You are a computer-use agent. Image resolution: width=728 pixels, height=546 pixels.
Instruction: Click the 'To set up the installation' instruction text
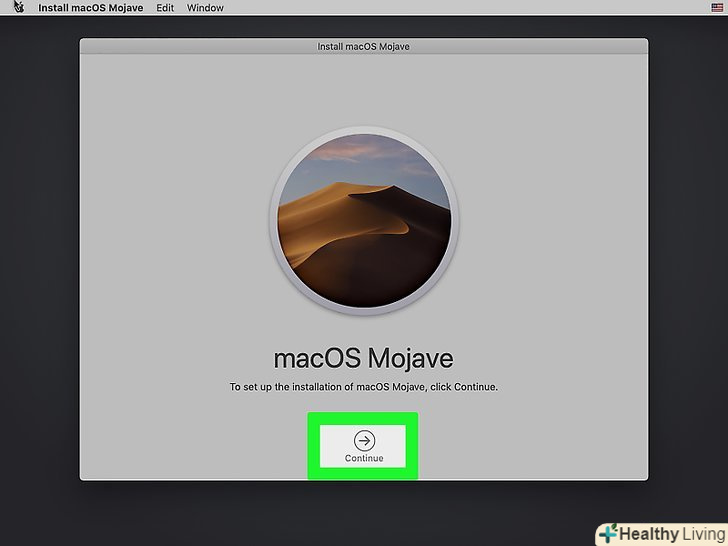(x=364, y=387)
